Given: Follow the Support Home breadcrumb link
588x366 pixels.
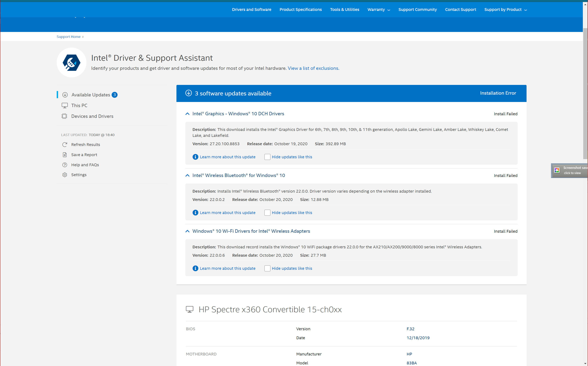Looking at the screenshot, I should [x=68, y=37].
